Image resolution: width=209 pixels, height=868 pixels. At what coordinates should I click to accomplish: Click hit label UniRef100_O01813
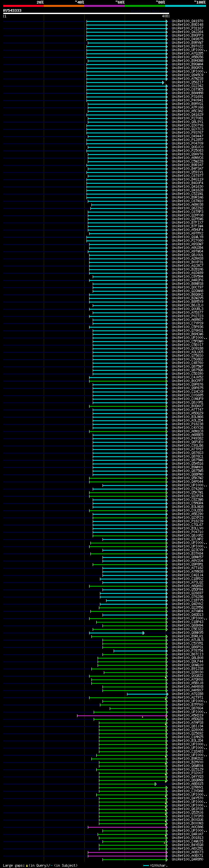pyautogui.click(x=187, y=838)
